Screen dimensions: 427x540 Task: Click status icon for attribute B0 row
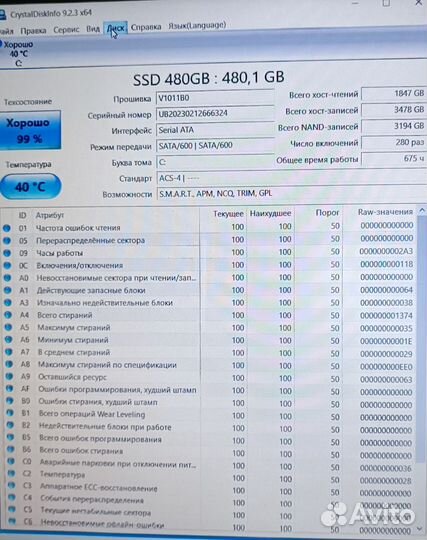click(10, 401)
